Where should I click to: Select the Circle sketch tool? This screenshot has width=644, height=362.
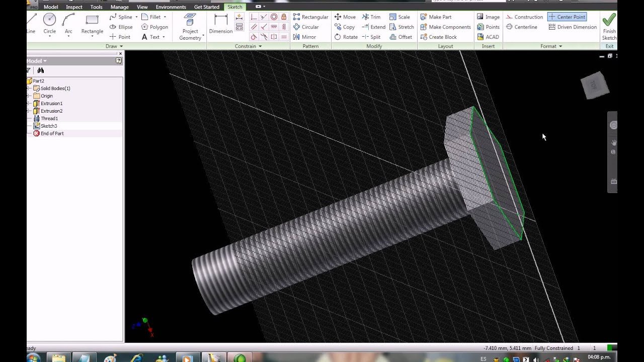click(49, 24)
